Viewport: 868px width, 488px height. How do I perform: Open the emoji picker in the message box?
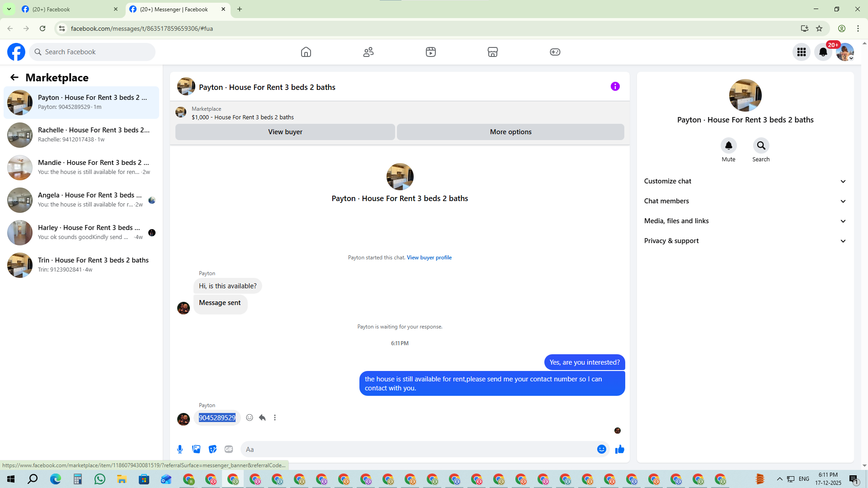(601, 449)
